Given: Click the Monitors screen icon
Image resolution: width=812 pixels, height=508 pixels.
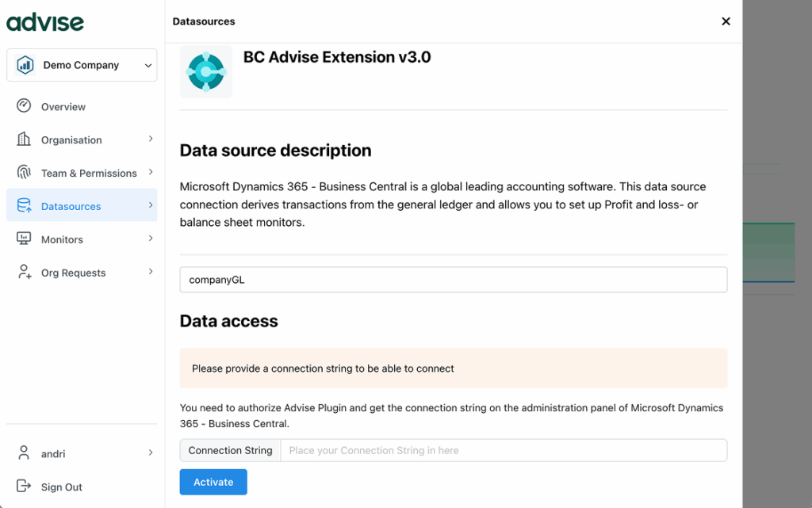Looking at the screenshot, I should [24, 239].
